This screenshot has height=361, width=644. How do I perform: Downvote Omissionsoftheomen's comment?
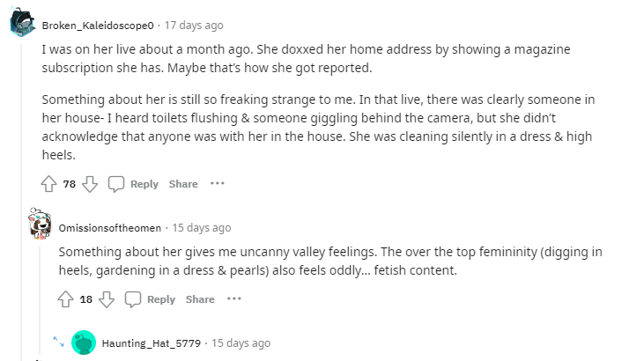(107, 299)
